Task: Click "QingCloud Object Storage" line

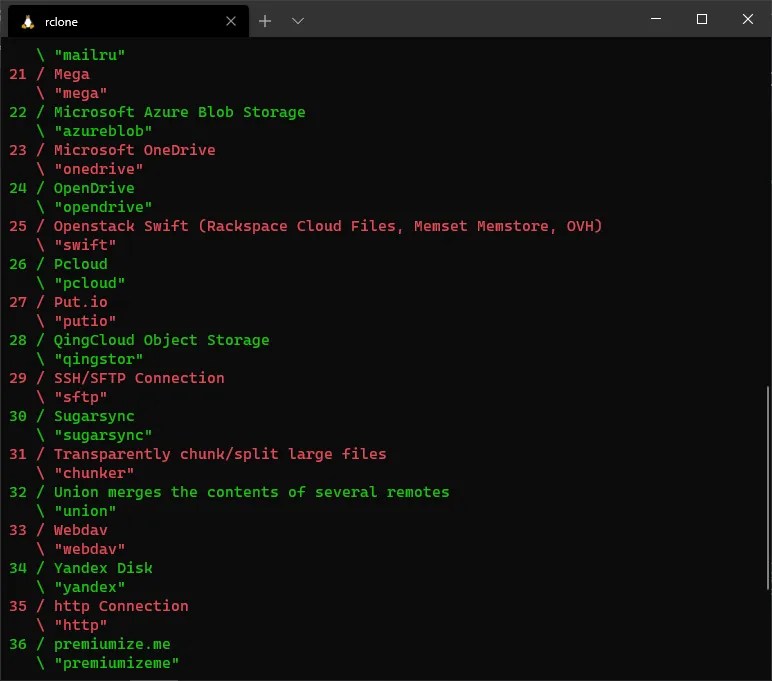Action: click(x=139, y=340)
